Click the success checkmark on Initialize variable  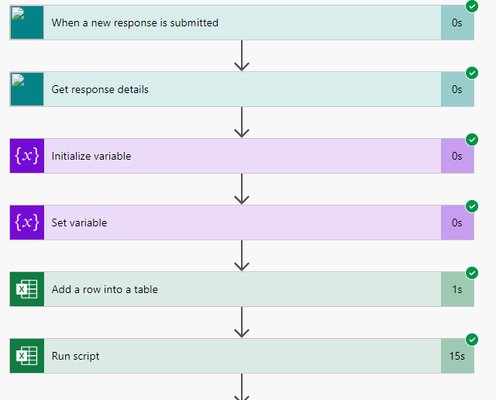[x=472, y=140]
